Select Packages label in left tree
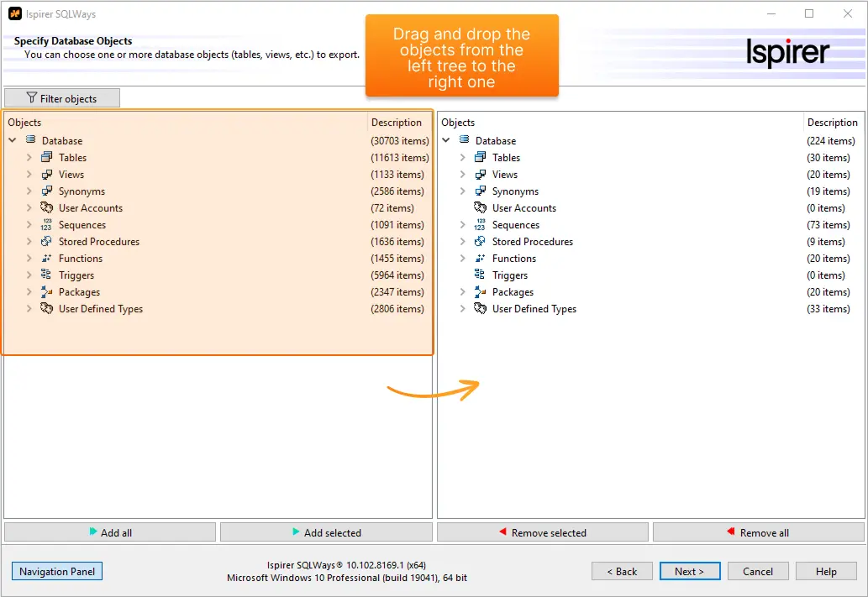 pos(79,292)
